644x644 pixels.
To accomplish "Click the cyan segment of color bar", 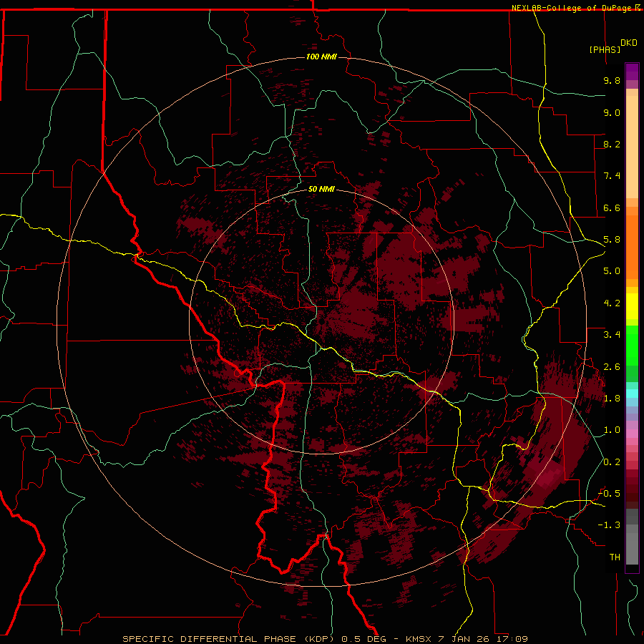I will [632, 393].
